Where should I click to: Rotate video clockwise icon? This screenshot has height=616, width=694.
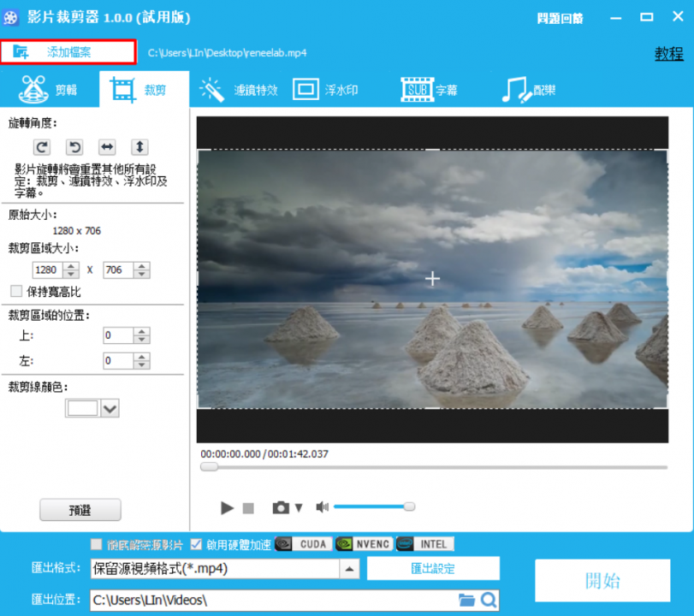42,147
